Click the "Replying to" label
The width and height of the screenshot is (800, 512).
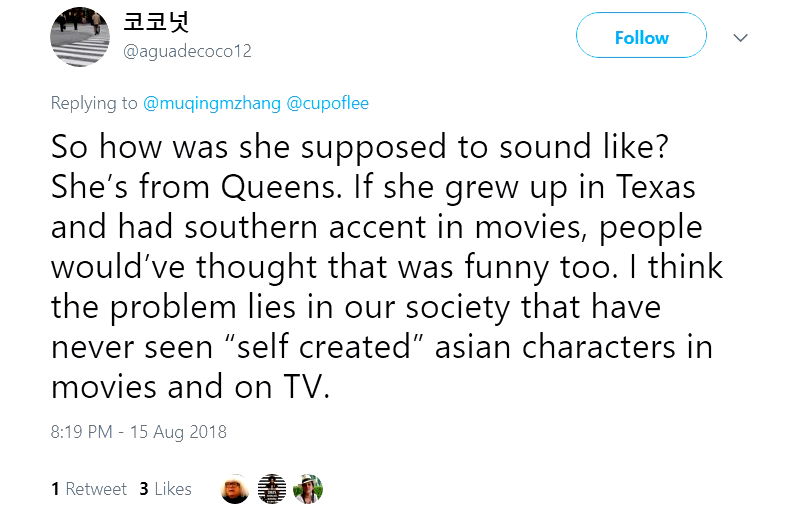pos(94,102)
